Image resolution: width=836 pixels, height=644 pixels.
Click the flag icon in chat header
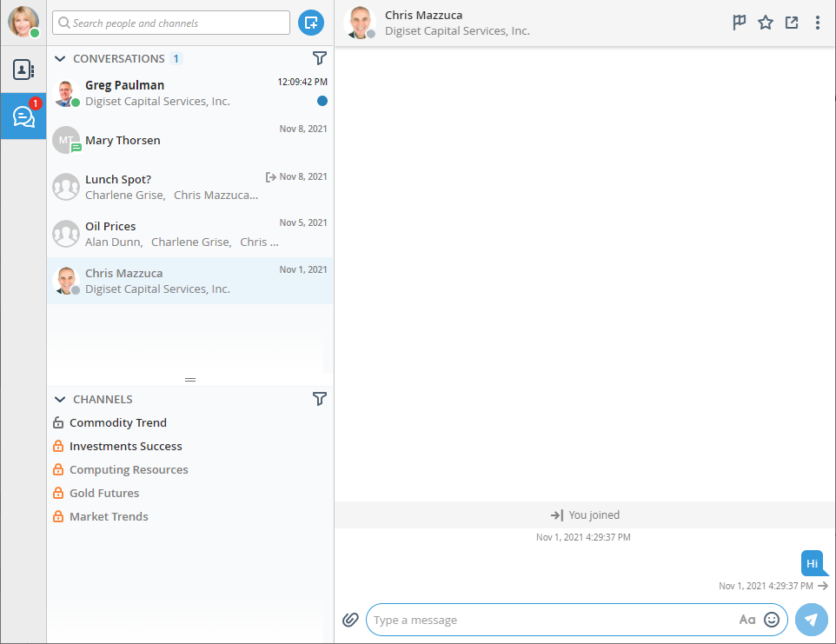point(740,23)
